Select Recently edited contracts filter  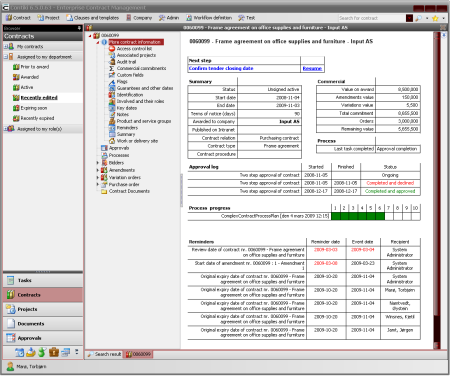coord(39,98)
